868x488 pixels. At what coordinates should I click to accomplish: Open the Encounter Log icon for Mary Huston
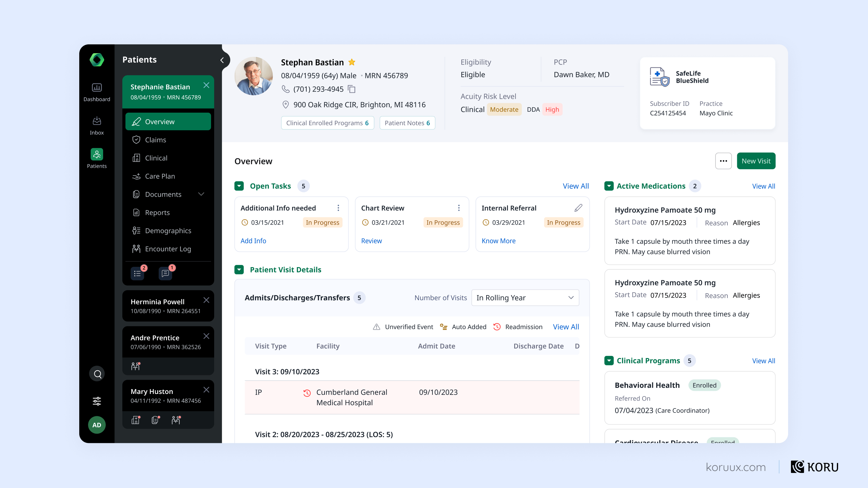175,420
